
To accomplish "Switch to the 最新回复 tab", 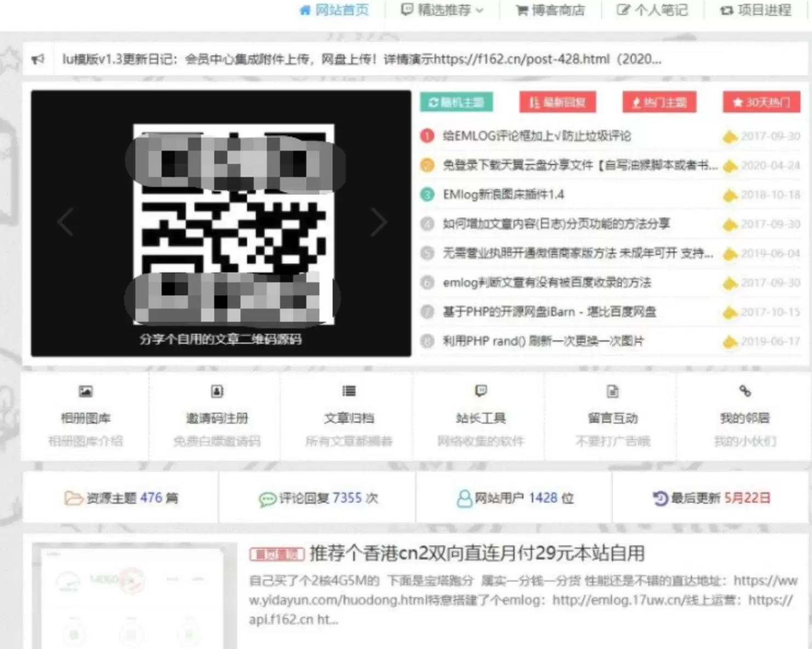I will point(558,103).
